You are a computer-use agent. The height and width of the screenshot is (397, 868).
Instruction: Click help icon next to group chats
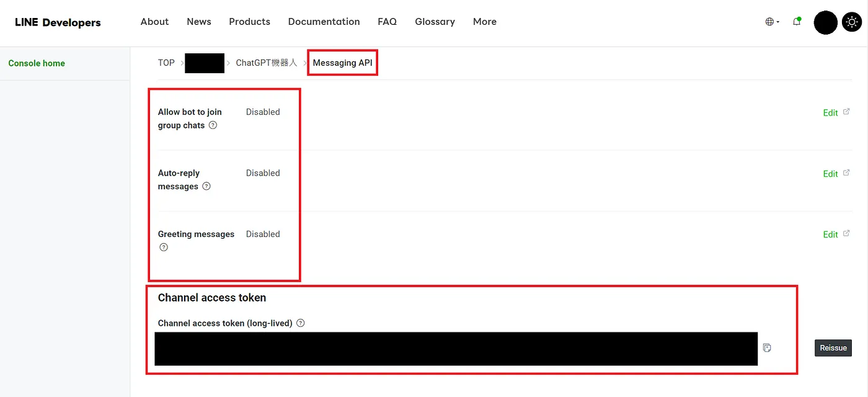[213, 125]
